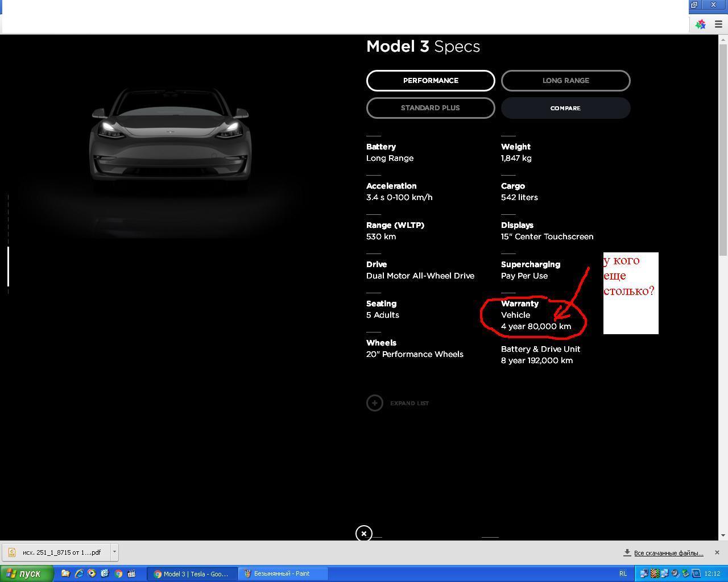Open dropdown arrow next to downloaded PDF
728x582 pixels.
pos(114,552)
